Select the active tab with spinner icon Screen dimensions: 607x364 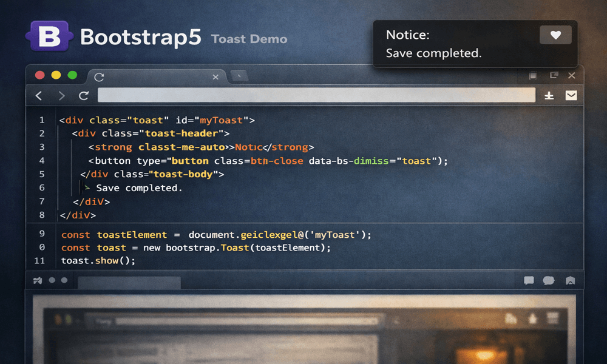click(x=155, y=76)
